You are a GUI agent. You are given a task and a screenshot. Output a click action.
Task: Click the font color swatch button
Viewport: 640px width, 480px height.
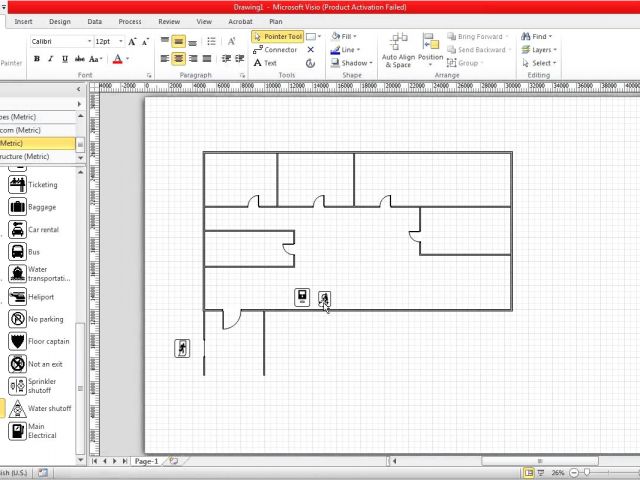coord(117,59)
